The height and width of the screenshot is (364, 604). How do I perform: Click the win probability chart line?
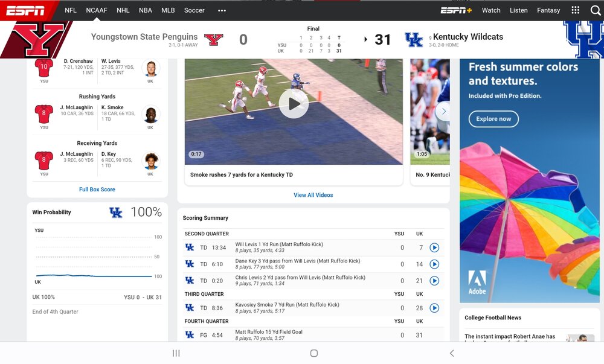(94, 275)
